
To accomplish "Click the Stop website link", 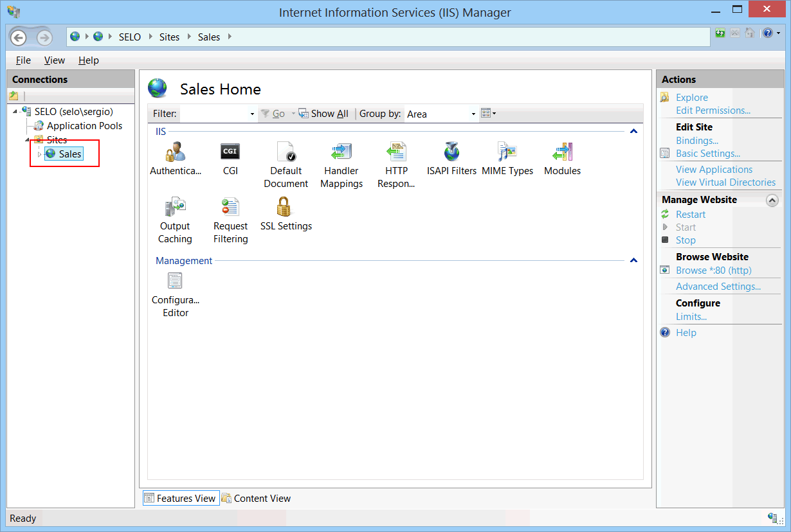I will (686, 240).
